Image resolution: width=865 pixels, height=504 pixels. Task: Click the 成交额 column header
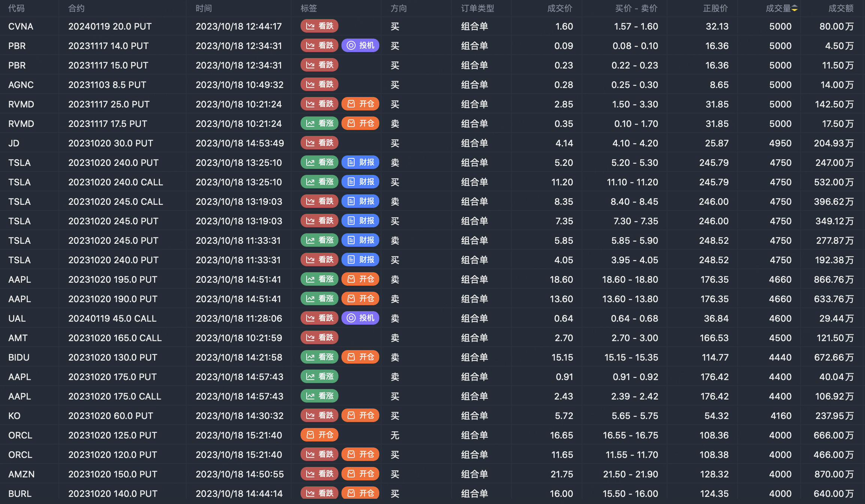(x=841, y=8)
